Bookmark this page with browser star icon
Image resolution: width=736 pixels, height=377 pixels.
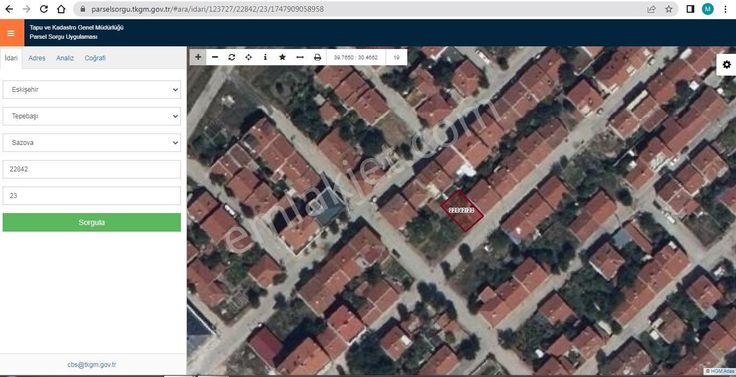(669, 9)
